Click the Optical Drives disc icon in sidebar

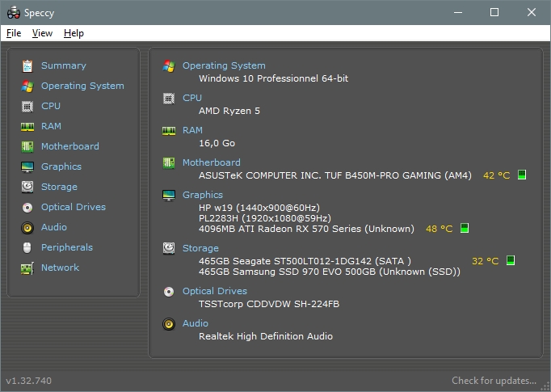(27, 208)
